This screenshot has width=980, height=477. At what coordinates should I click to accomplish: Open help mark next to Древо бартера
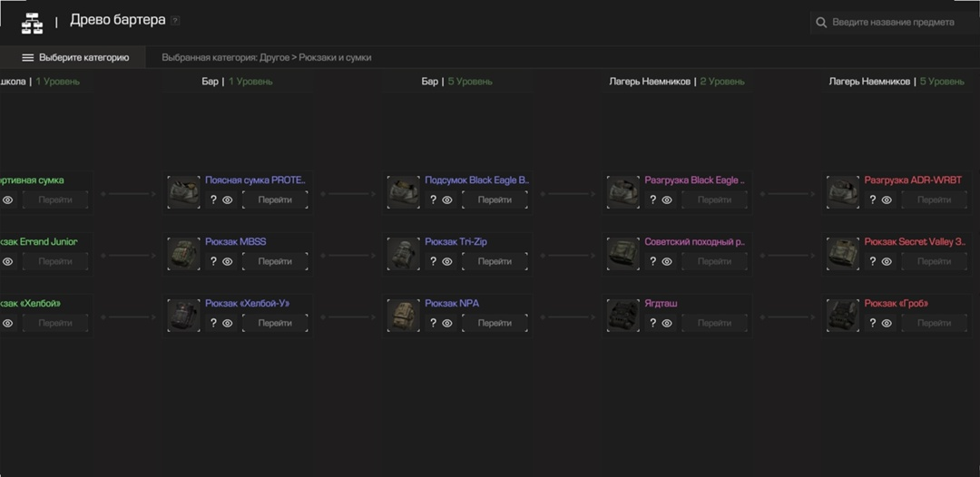click(176, 21)
